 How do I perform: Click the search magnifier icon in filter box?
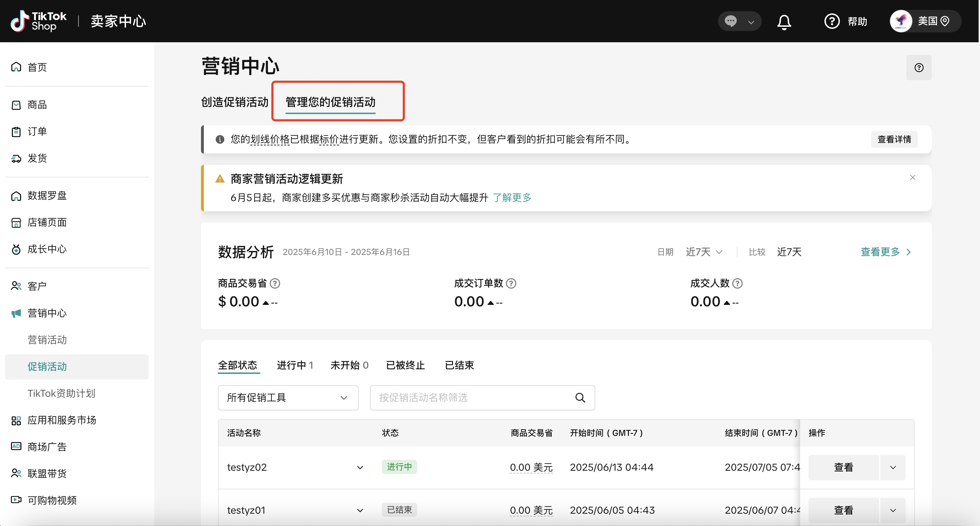(580, 398)
